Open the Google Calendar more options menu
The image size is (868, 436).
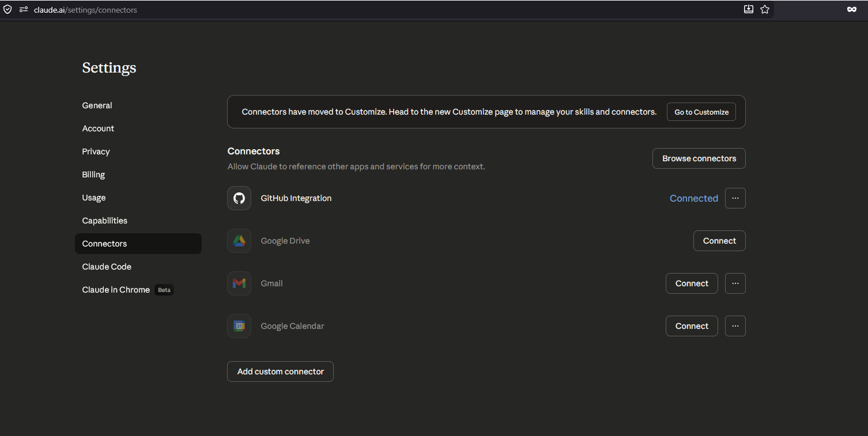(x=735, y=326)
